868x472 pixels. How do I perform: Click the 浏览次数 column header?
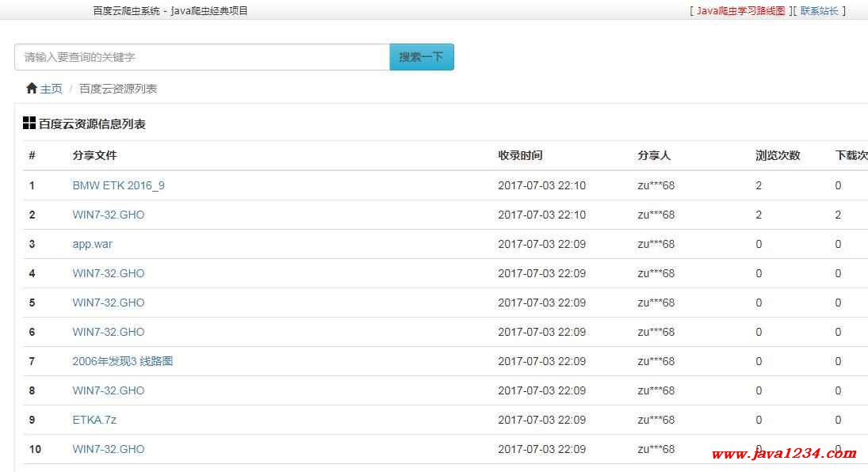pos(778,155)
